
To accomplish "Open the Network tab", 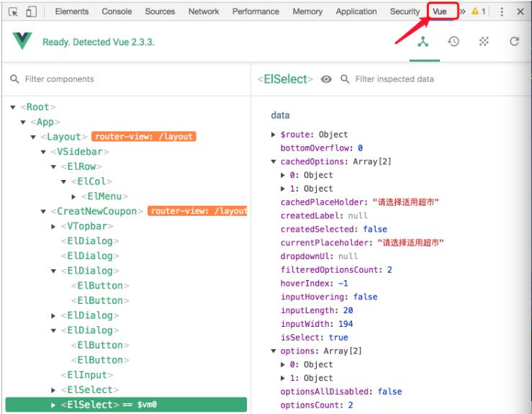I will tap(204, 12).
